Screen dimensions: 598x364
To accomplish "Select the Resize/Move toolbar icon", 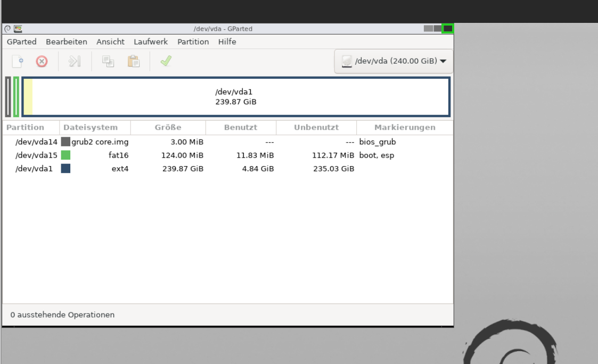I will tap(75, 61).
